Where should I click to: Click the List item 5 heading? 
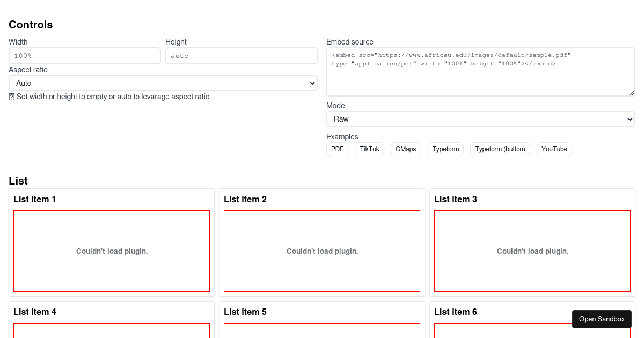(245, 312)
